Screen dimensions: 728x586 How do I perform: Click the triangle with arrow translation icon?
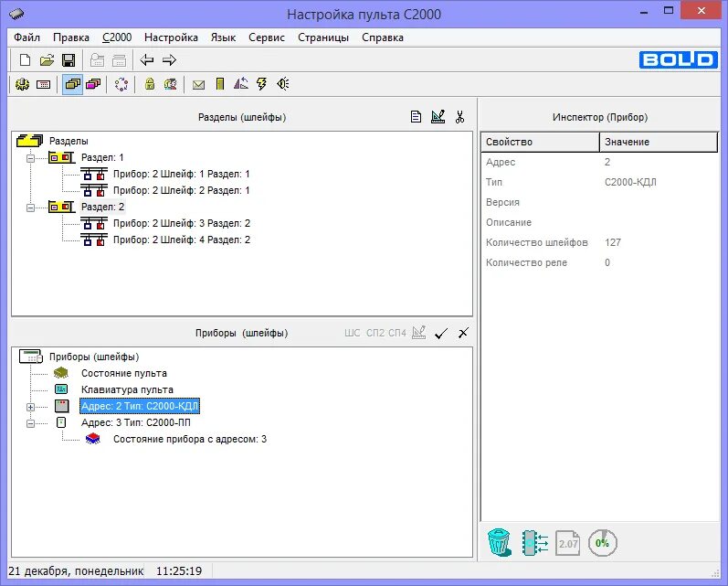[x=241, y=83]
